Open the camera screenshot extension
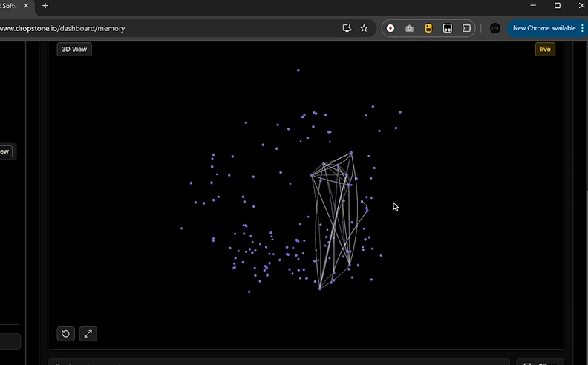588x365 pixels. point(410,28)
